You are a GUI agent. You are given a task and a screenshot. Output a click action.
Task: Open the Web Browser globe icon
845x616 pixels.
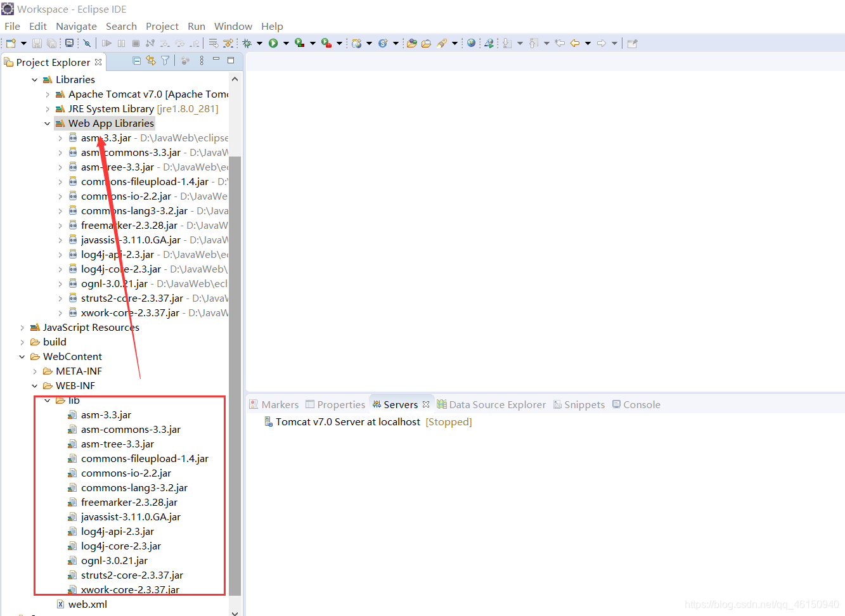click(471, 43)
